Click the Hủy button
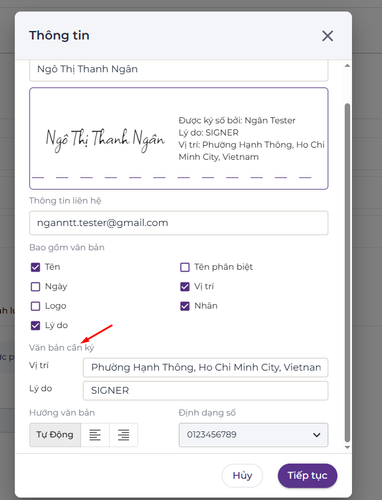 [x=242, y=475]
